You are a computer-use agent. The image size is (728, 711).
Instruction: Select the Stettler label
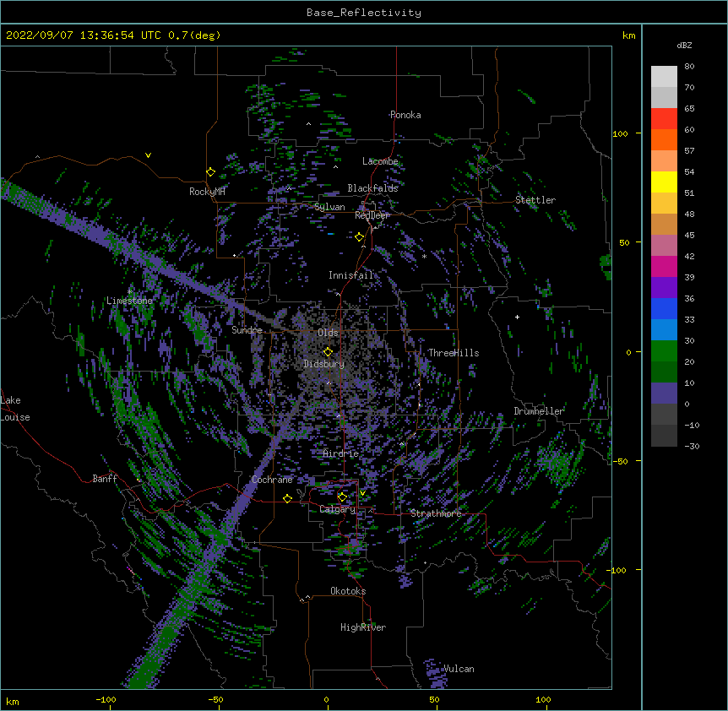point(535,200)
